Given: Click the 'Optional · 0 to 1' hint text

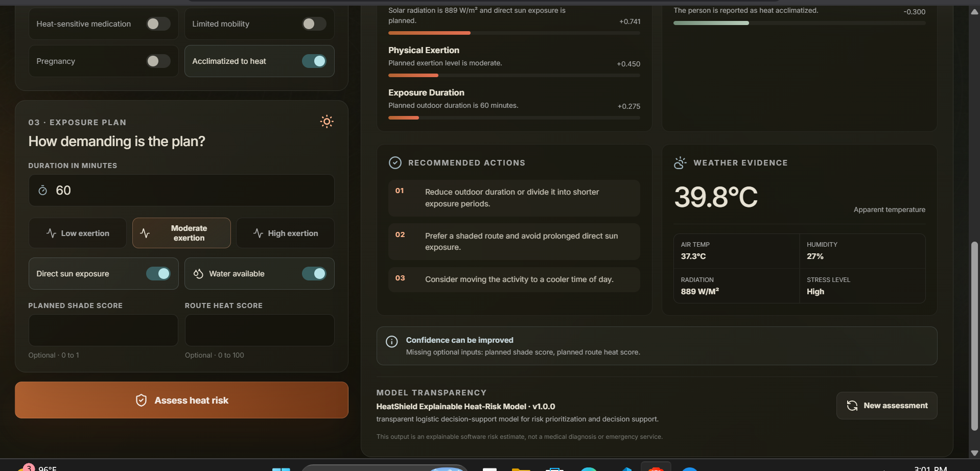Looking at the screenshot, I should [x=54, y=355].
